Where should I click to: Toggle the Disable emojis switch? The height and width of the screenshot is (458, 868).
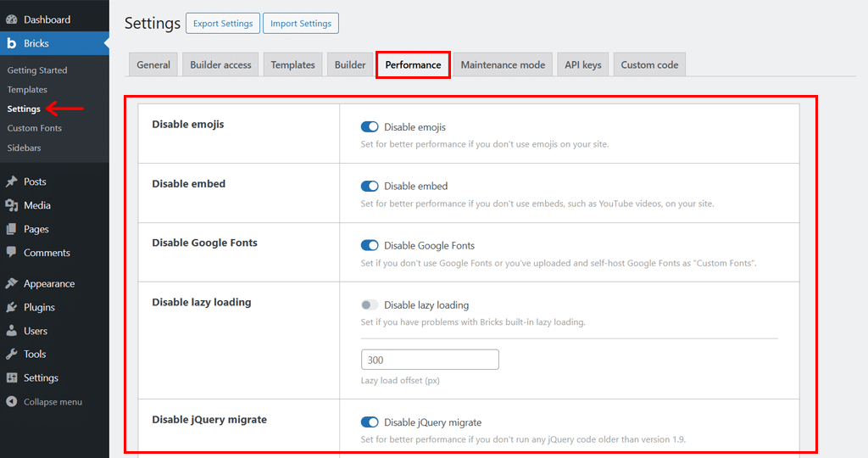pyautogui.click(x=370, y=127)
